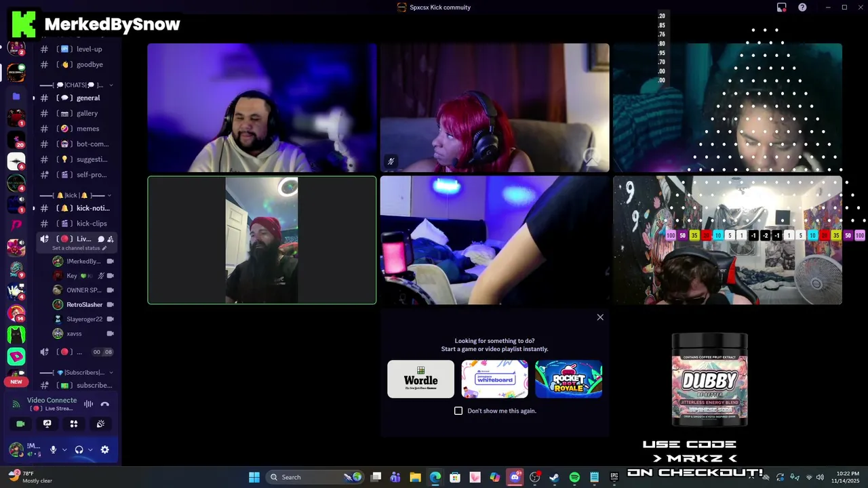Select OWNER SP... voice participant
Screen dimensions: 868x488
click(x=83, y=290)
